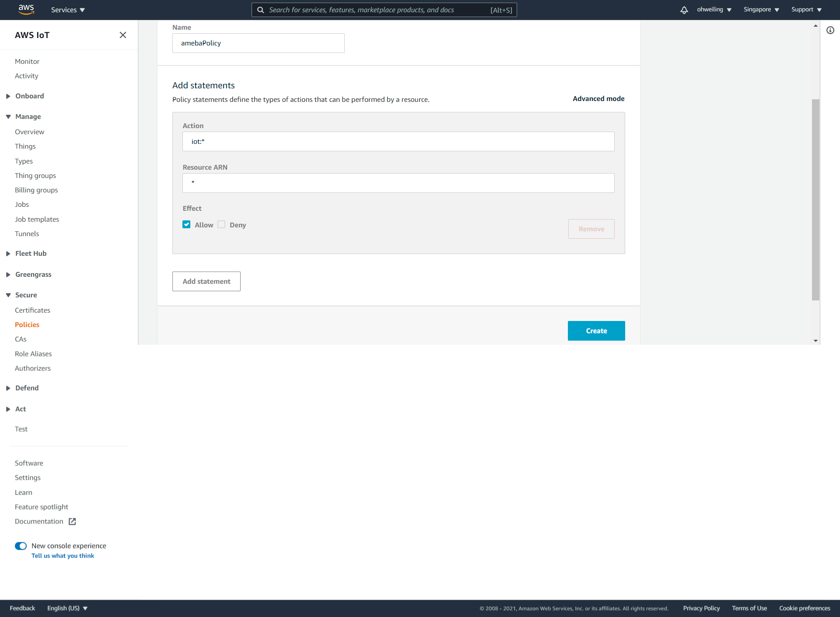The image size is (840, 617).
Task: Check the Deny effect checkbox
Action: tap(222, 224)
